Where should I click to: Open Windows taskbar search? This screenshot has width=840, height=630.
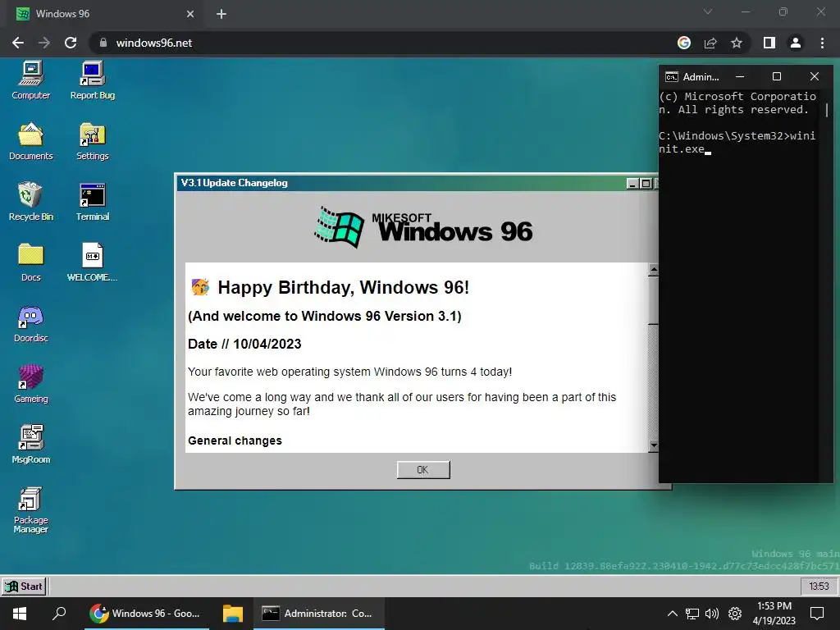(59, 614)
